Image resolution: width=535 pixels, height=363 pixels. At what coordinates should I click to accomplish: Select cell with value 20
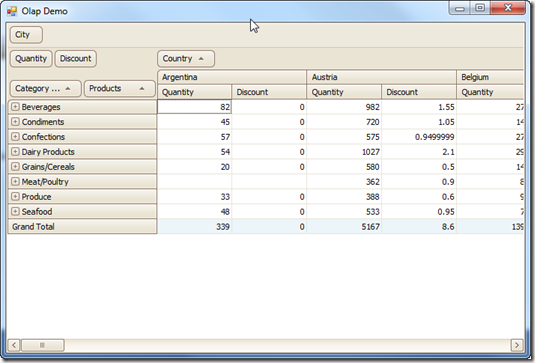click(x=194, y=166)
